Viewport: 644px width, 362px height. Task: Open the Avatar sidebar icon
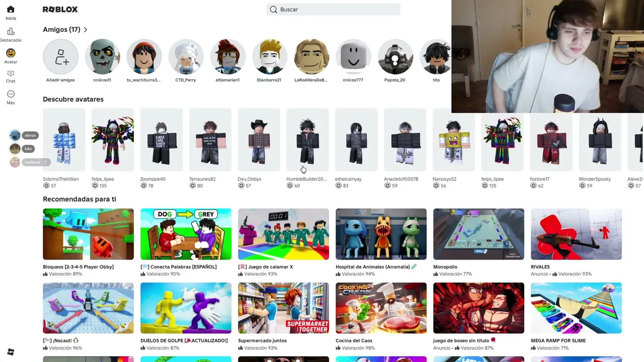tap(11, 53)
